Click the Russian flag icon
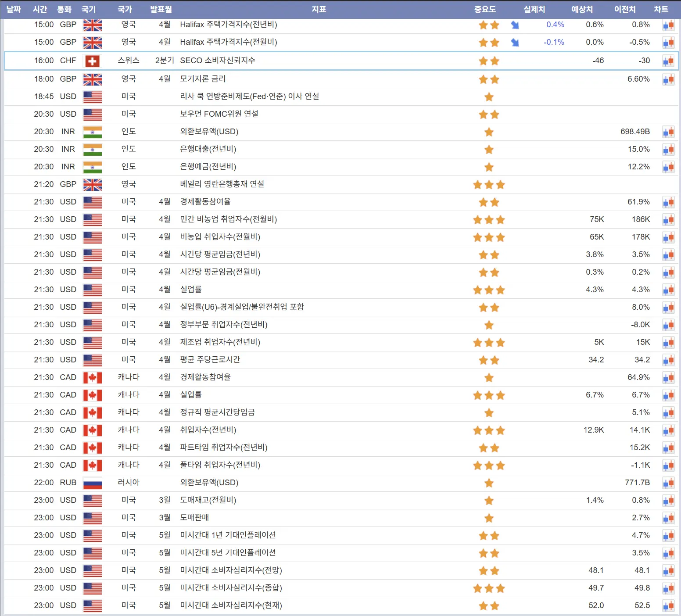This screenshot has width=681, height=616. point(92,483)
